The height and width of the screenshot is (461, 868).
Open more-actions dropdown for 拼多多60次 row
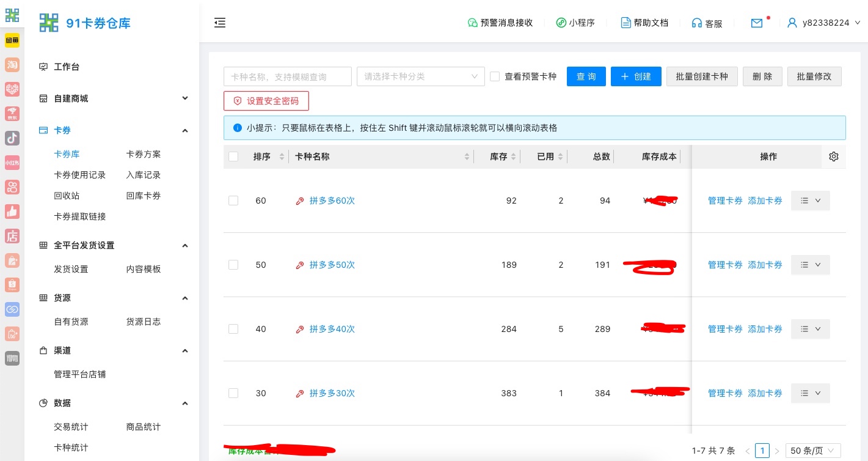(x=811, y=201)
